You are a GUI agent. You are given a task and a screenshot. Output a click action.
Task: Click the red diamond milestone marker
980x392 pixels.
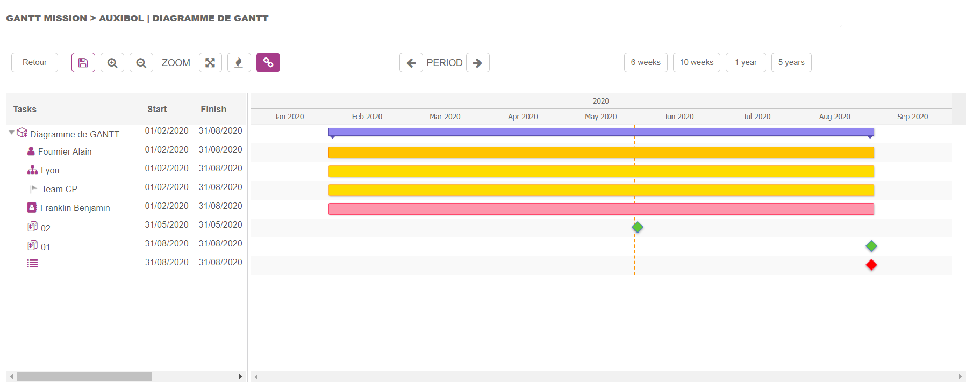pyautogui.click(x=871, y=265)
